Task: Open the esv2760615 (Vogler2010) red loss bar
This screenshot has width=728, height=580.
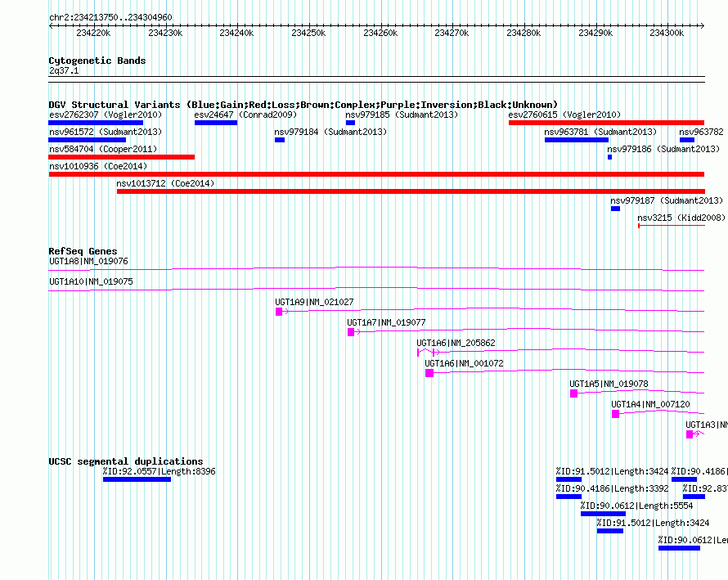Action: 606,123
